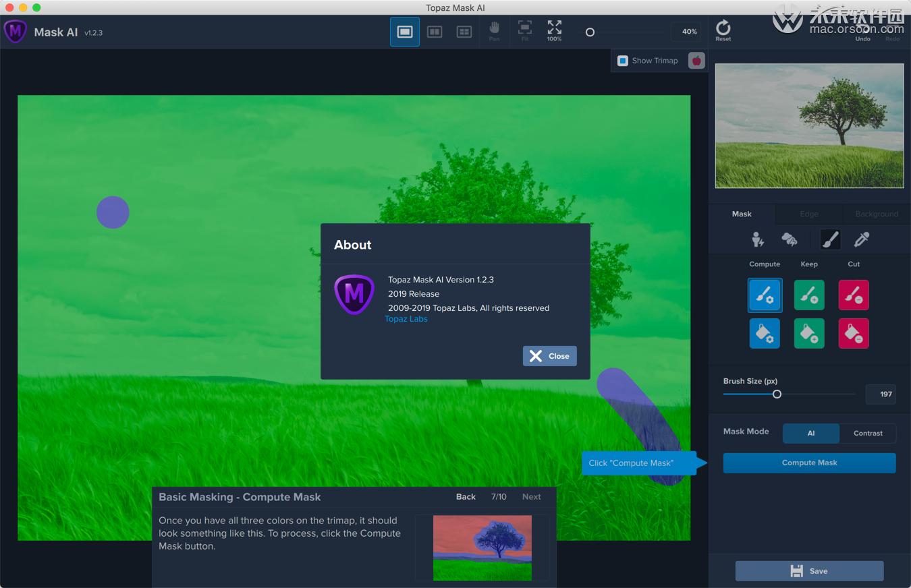Screen dimensions: 911x588
Task: Choose the green Keep brush
Action: [x=809, y=295]
